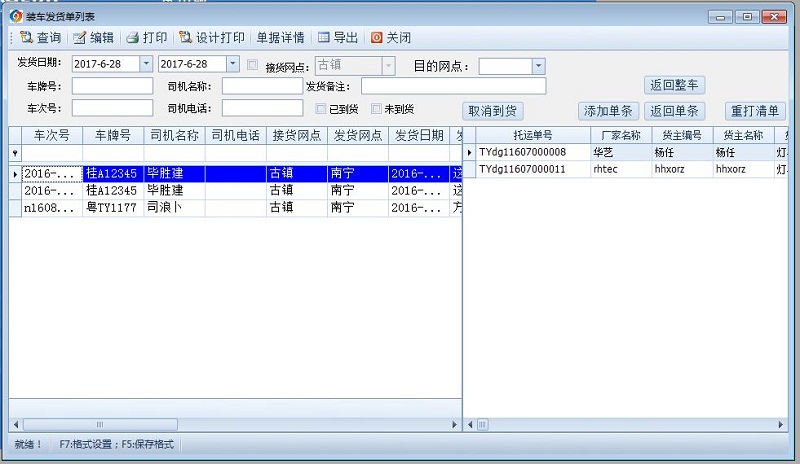The width and height of the screenshot is (800, 464).
Task: Toggle checkbox beside 接货网点
Action: (x=252, y=65)
